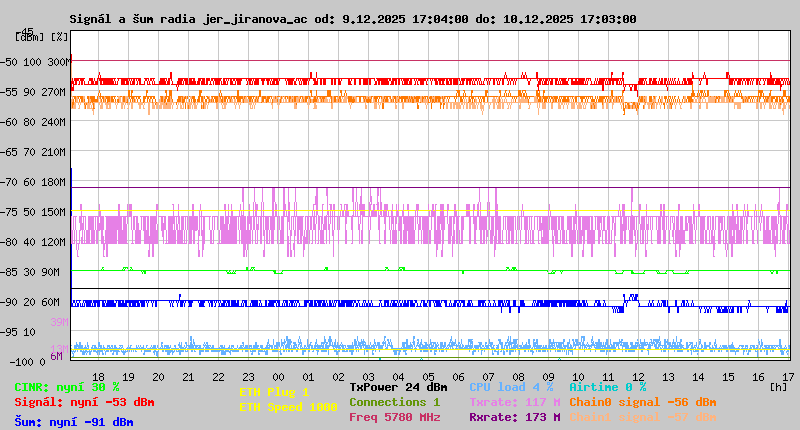This screenshot has width=800, height=430.
Task: Click hour '03' on the time axis
Action: click(x=368, y=377)
